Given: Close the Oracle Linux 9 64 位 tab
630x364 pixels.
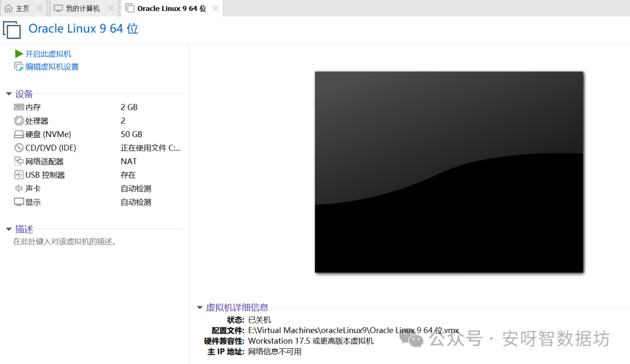Looking at the screenshot, I should [x=216, y=8].
